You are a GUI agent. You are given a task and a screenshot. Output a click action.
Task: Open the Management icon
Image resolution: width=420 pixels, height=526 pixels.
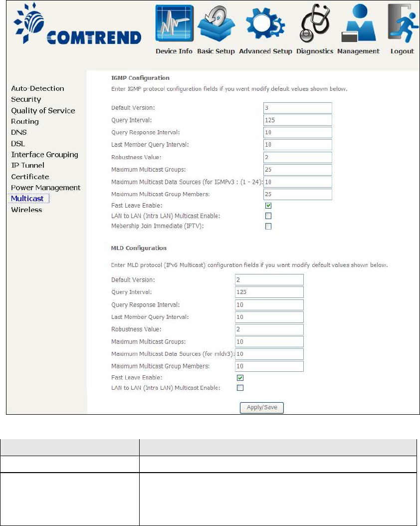(x=358, y=23)
